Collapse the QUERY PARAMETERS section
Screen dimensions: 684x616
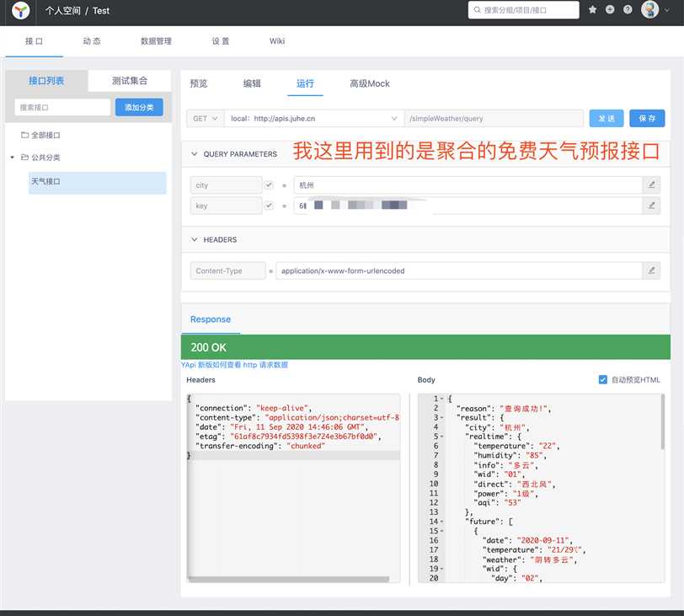(x=195, y=154)
